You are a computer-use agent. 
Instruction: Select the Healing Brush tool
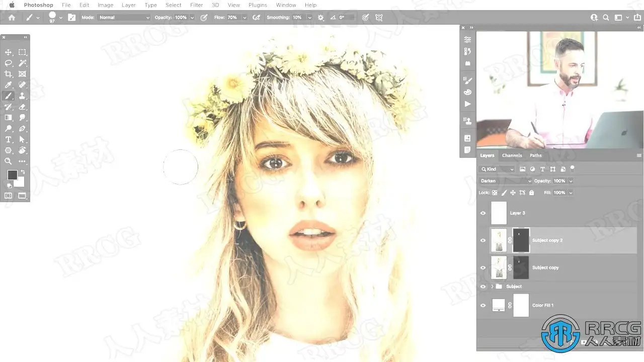(22, 85)
